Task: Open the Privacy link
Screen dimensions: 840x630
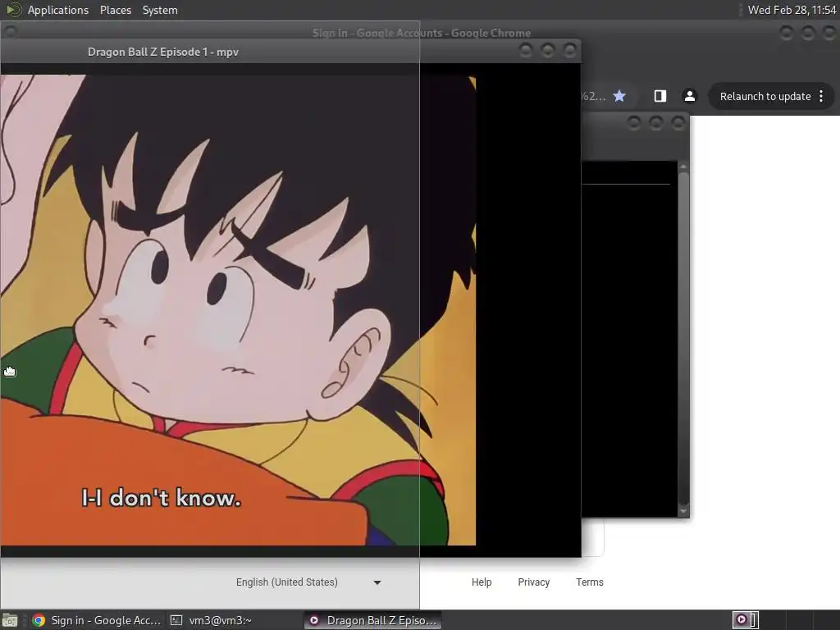Action: coord(533,582)
